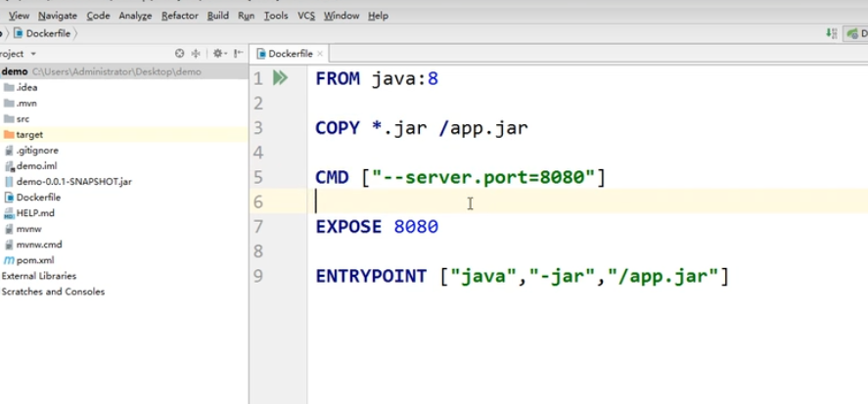Click the scroll-from-source target icon
868x404 pixels.
tap(179, 54)
